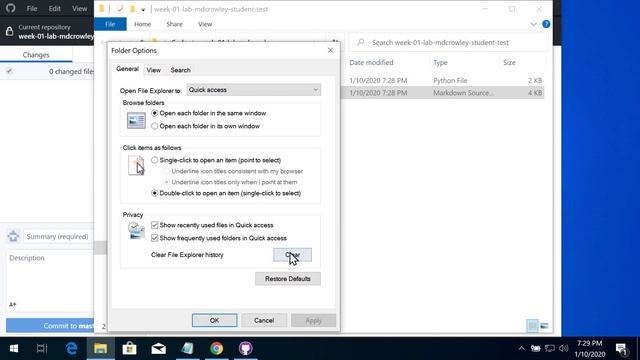640x360 pixels.
Task: Open the Open File Explorer to dropdown
Action: click(x=253, y=90)
